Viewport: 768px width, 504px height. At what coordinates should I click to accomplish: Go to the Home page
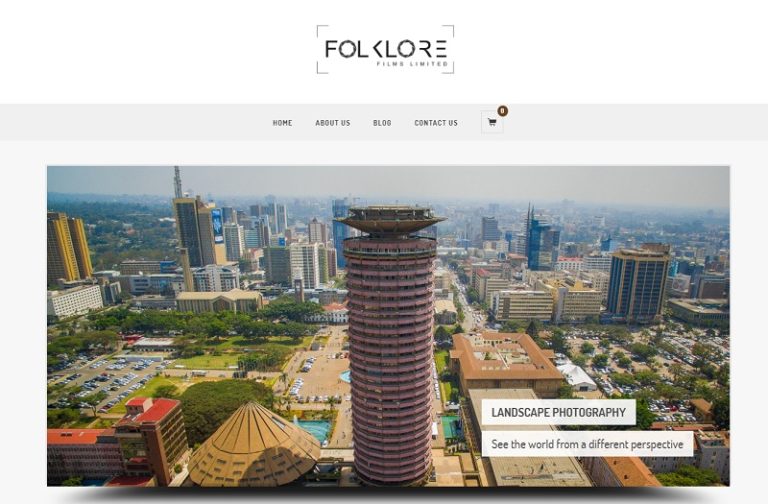282,123
